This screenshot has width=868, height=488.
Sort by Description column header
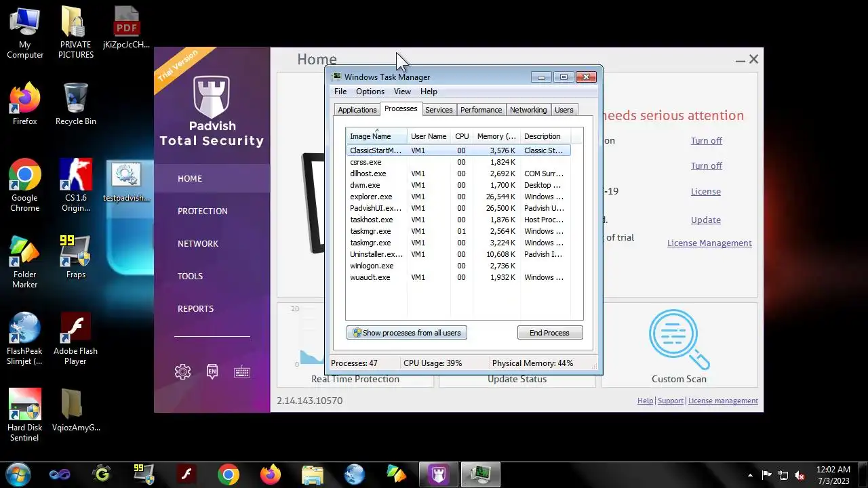coord(545,136)
